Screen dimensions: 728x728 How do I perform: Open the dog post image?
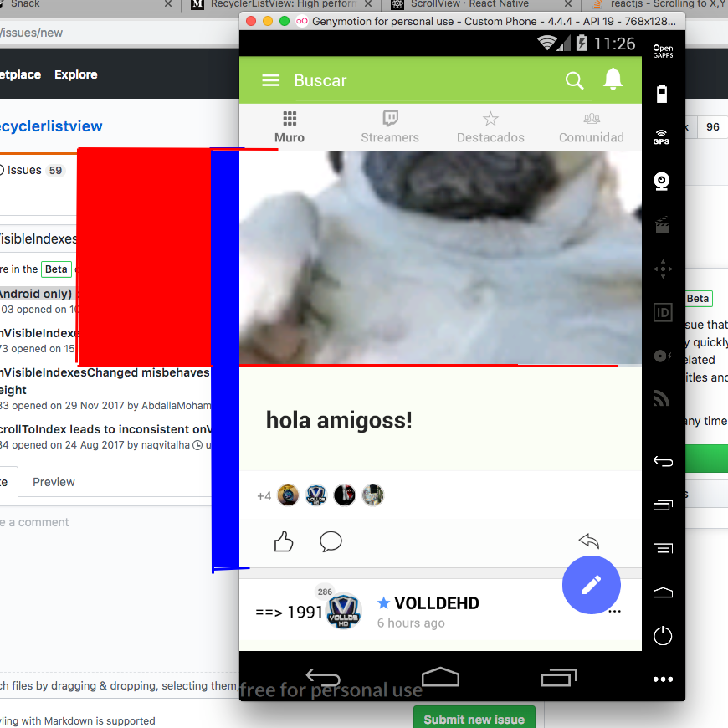[440, 258]
